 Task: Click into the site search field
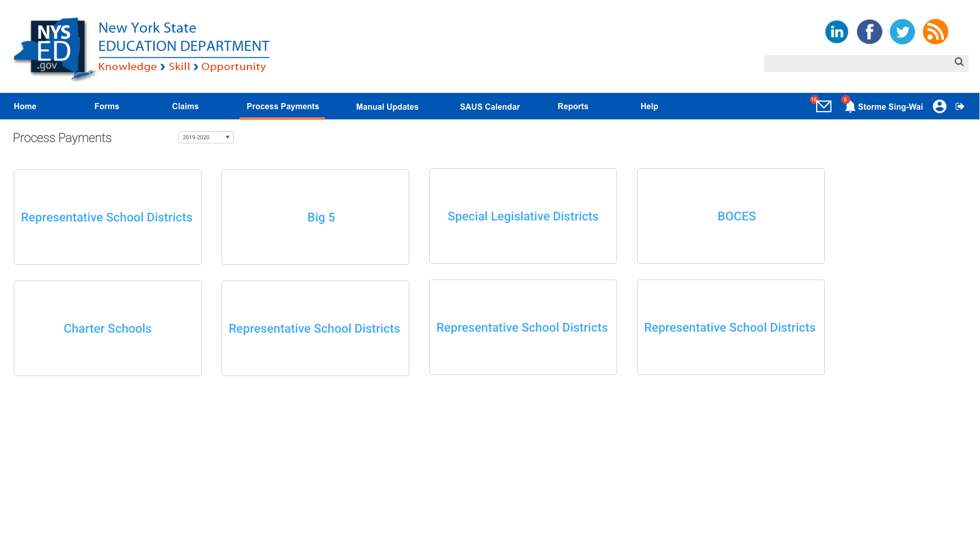click(x=857, y=63)
